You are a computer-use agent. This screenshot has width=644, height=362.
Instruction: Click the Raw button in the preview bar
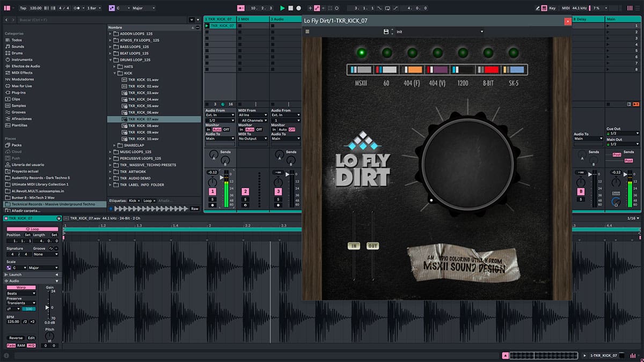pyautogui.click(x=194, y=209)
